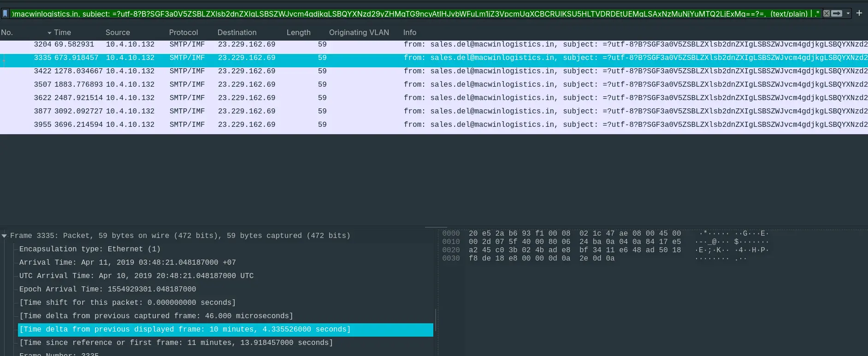
Task: Clear the display filter with X icon
Action: [x=827, y=13]
